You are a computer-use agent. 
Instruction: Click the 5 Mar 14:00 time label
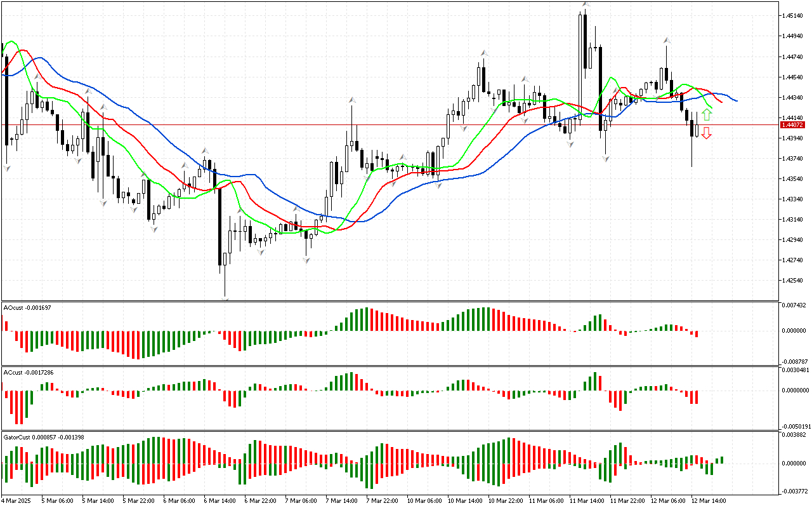(98, 500)
